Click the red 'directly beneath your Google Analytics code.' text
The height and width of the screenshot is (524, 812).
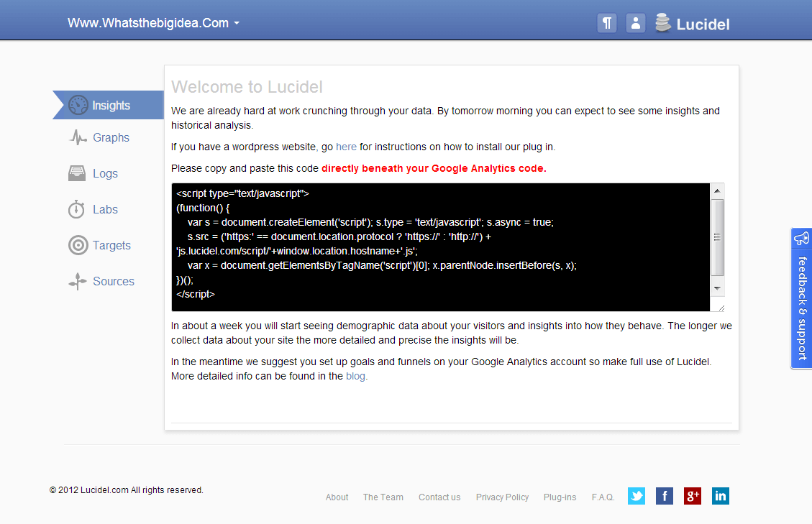tap(434, 168)
